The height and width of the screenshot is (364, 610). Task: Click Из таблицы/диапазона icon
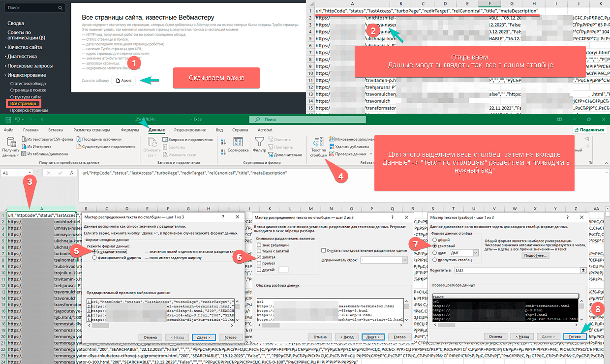pyautogui.click(x=24, y=154)
